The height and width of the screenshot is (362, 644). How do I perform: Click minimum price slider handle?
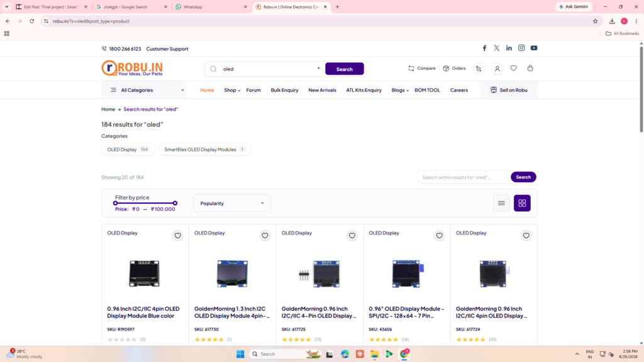coord(116,203)
